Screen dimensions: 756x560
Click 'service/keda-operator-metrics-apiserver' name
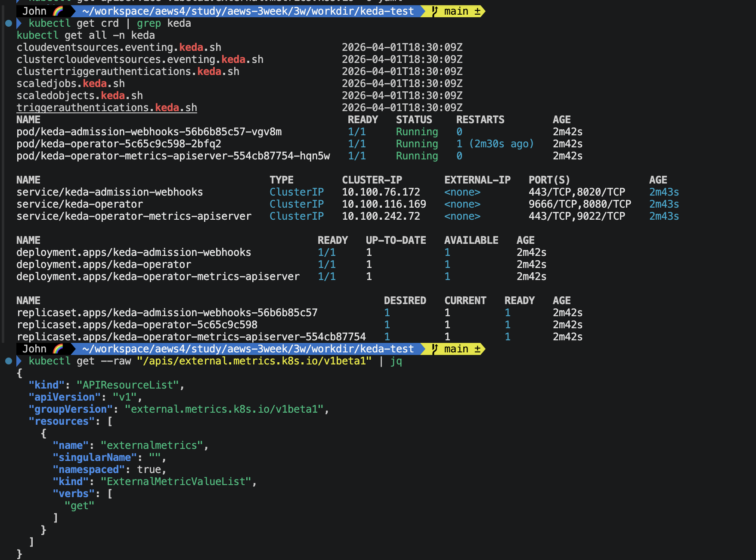134,216
